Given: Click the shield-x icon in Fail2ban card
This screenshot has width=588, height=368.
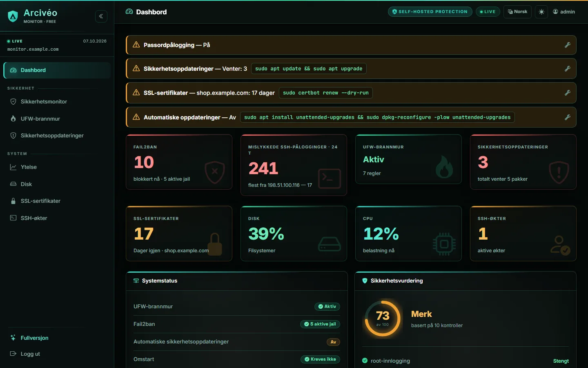Looking at the screenshot, I should [215, 173].
